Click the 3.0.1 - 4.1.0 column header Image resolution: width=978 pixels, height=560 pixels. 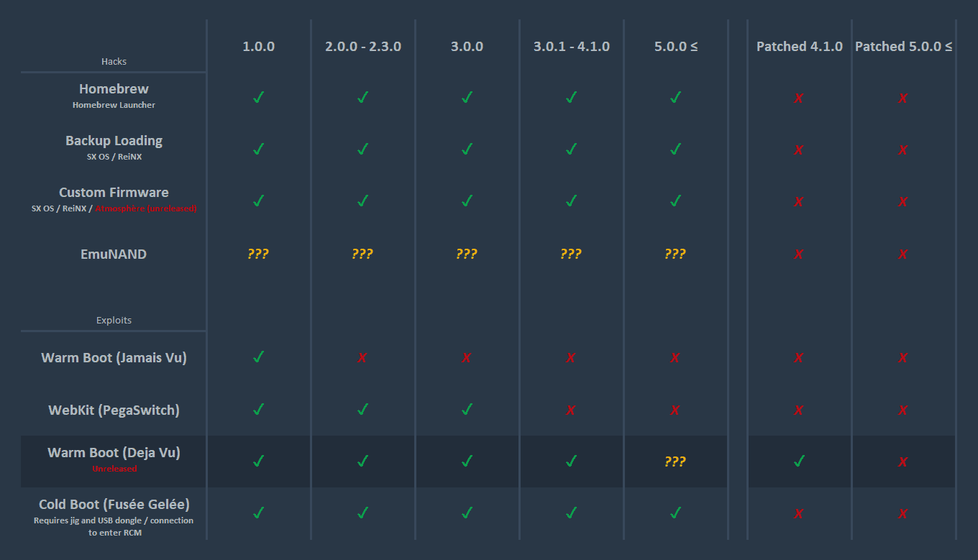click(x=572, y=47)
